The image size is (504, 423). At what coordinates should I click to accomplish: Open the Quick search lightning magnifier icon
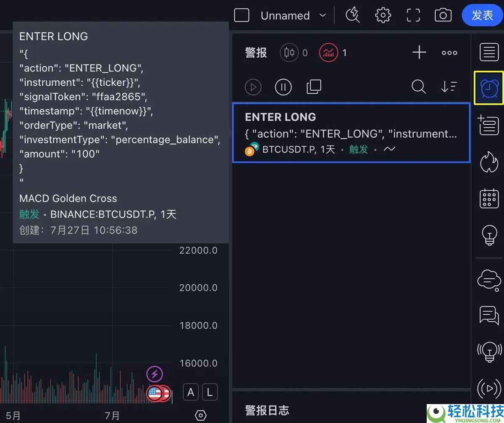tap(353, 16)
